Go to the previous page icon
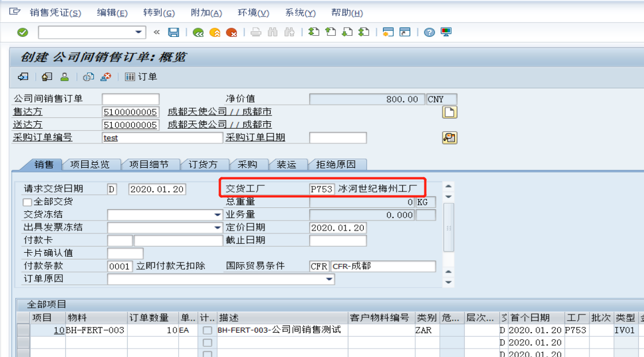 pos(331,32)
